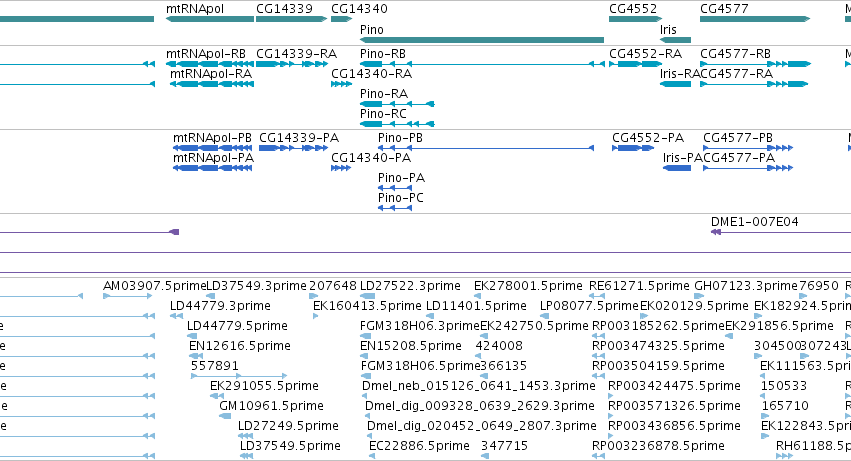Click the 424008 feature label

pos(499,346)
